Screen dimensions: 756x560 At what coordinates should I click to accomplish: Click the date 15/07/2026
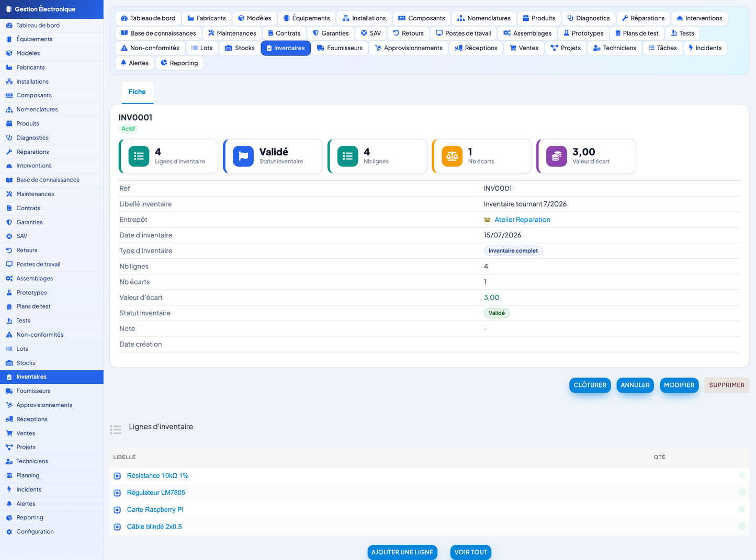point(502,235)
